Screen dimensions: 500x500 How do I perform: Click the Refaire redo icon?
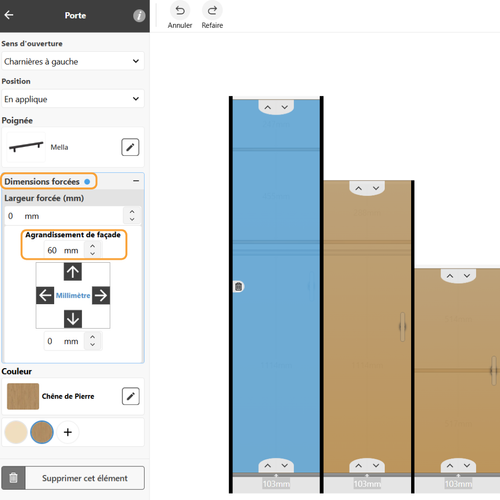coord(212,11)
